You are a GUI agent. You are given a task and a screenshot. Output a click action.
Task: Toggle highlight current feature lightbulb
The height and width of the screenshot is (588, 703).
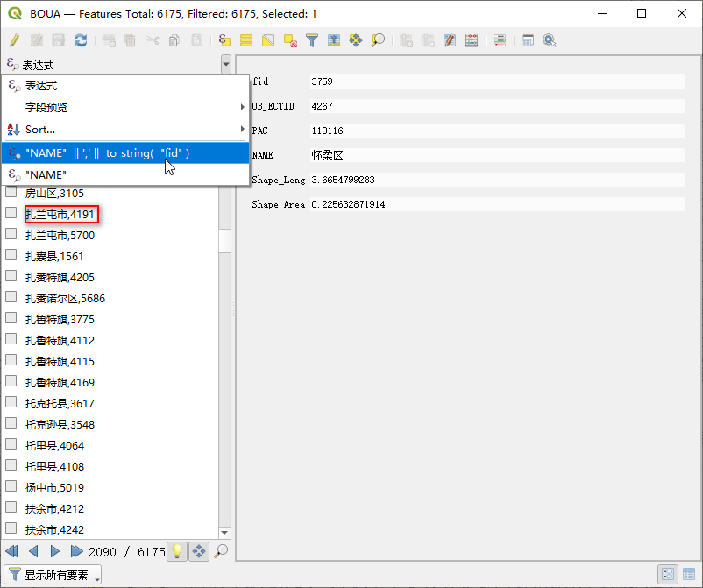coord(177,551)
